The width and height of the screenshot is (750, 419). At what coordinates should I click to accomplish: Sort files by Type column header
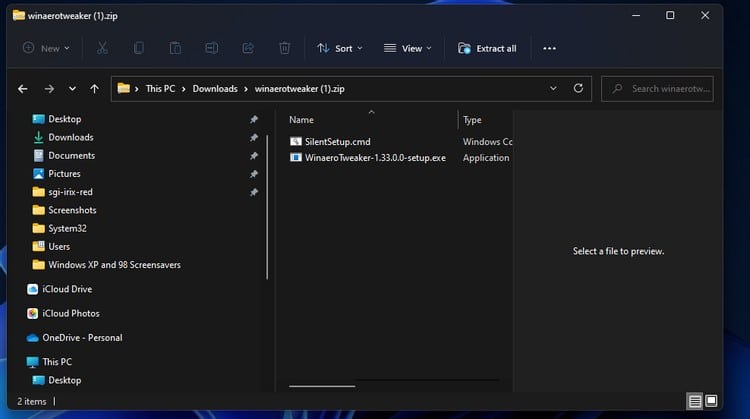tap(472, 120)
